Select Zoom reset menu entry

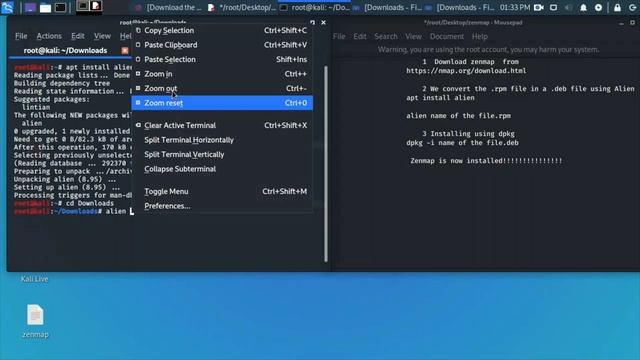pos(222,103)
